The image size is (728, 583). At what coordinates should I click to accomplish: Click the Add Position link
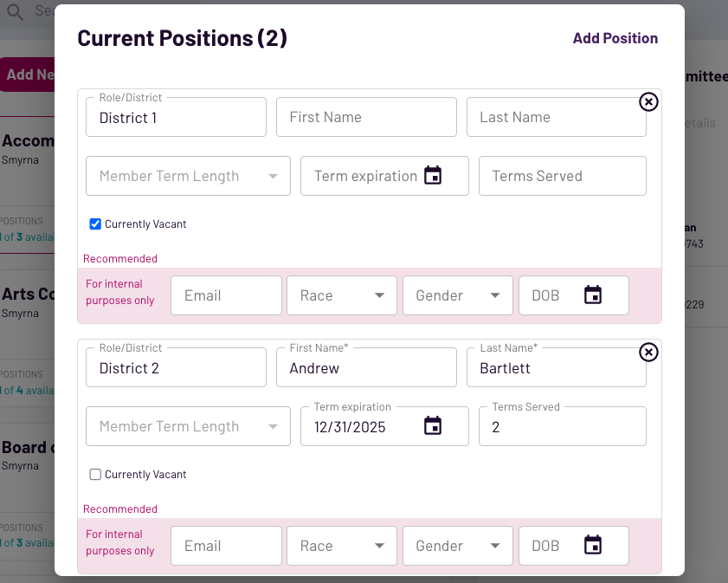point(615,38)
